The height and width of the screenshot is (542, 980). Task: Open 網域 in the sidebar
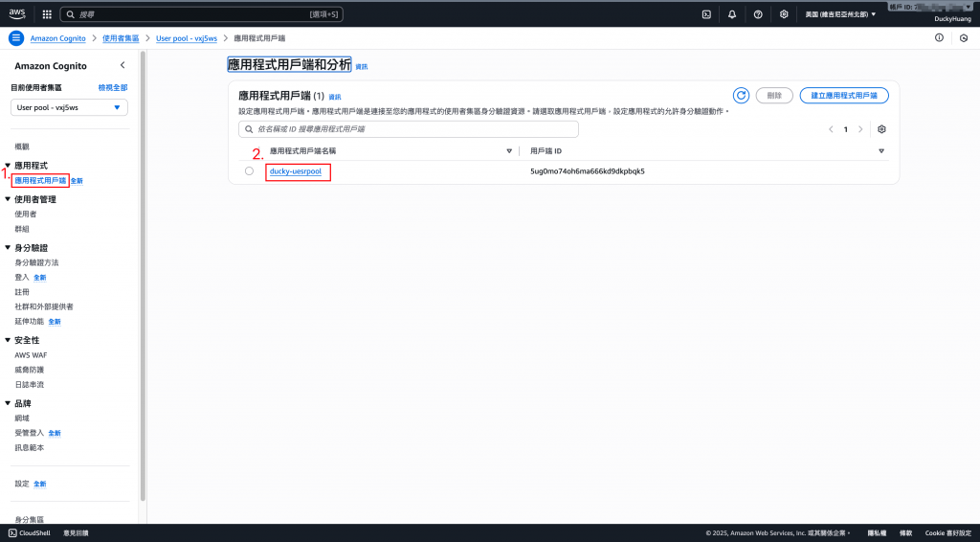[22, 418]
